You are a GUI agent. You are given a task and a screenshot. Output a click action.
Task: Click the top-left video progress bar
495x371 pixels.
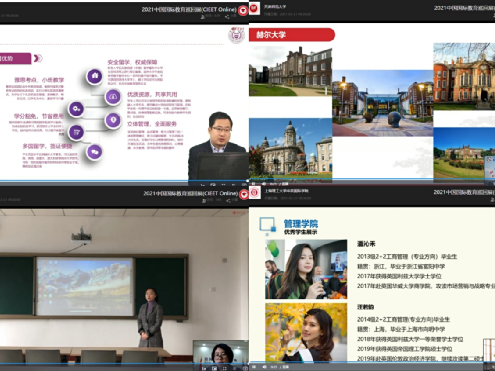pos(124,181)
